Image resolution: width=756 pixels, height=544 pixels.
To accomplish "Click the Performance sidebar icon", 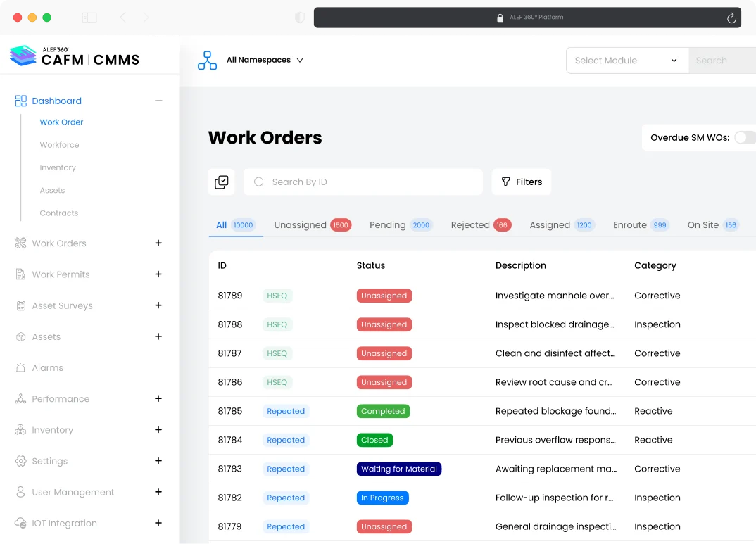I will [20, 399].
